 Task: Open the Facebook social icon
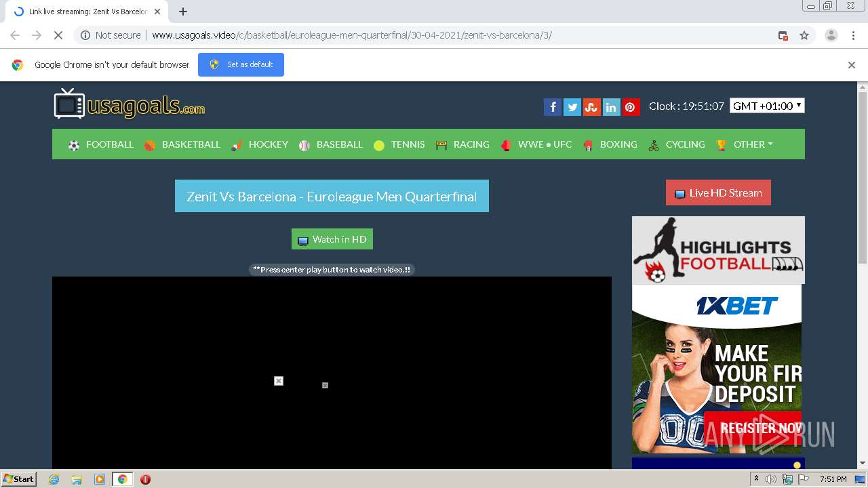click(553, 107)
